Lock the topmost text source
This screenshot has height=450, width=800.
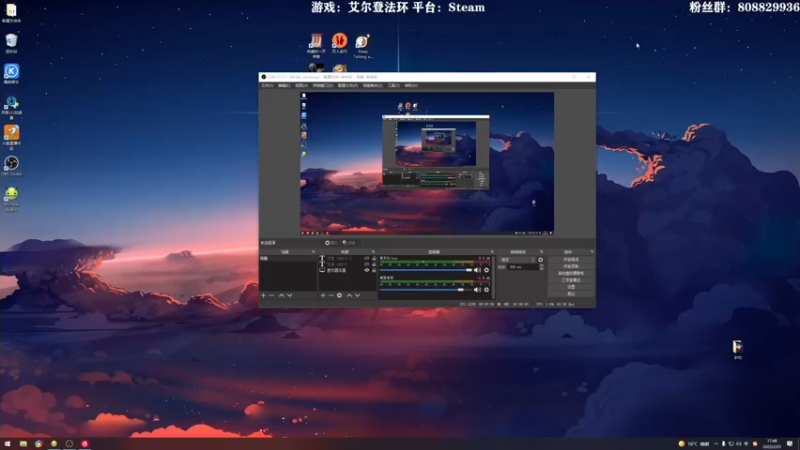374,259
